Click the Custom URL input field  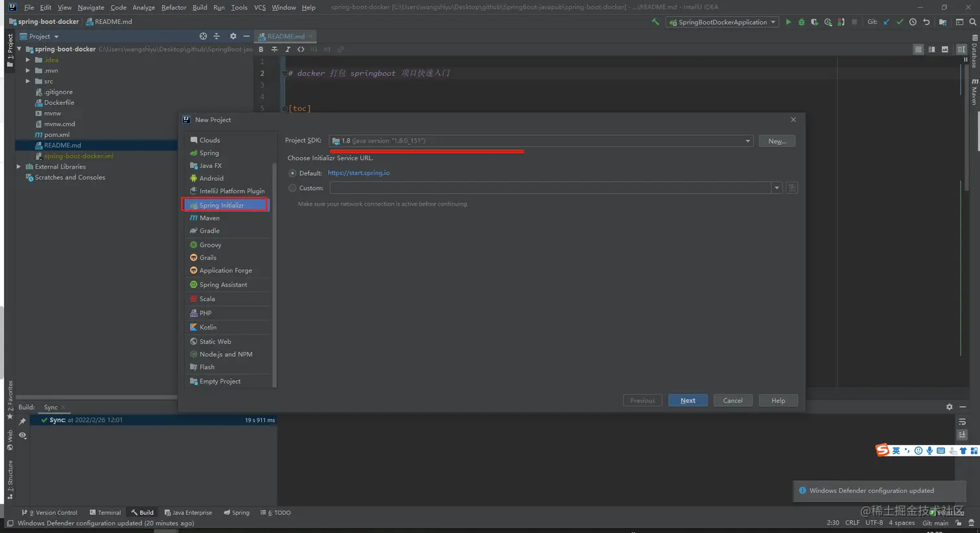point(550,188)
